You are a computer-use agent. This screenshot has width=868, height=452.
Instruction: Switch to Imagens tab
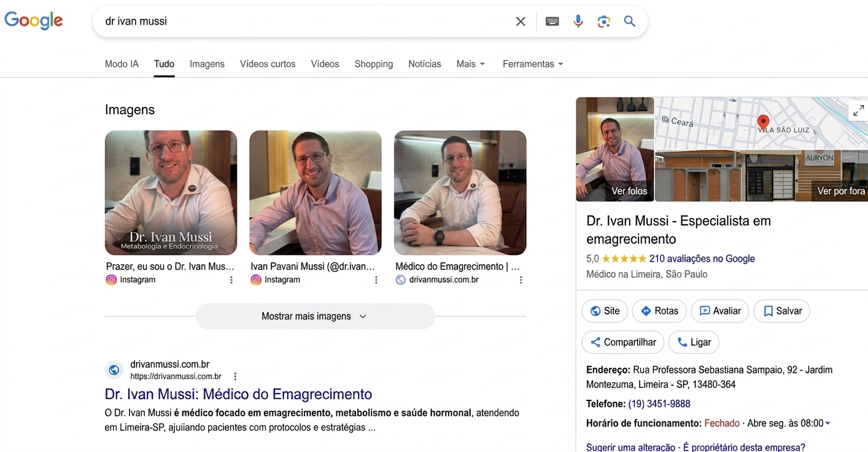[207, 64]
